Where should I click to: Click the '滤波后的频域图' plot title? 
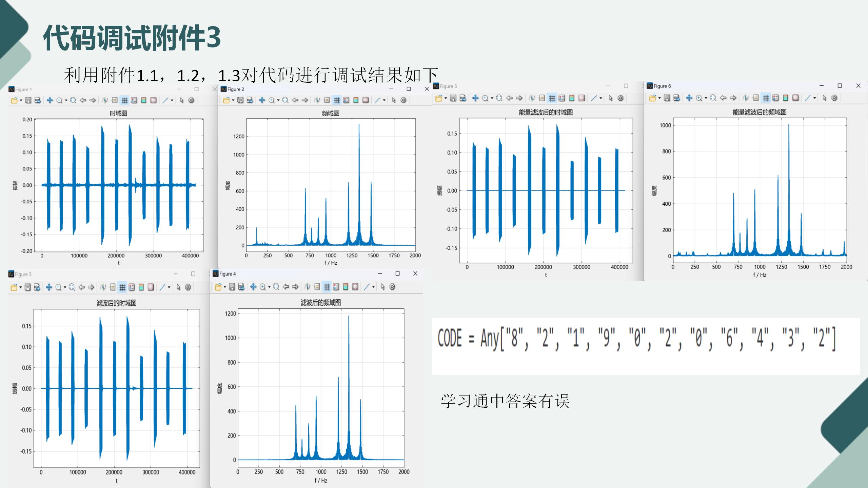[321, 303]
